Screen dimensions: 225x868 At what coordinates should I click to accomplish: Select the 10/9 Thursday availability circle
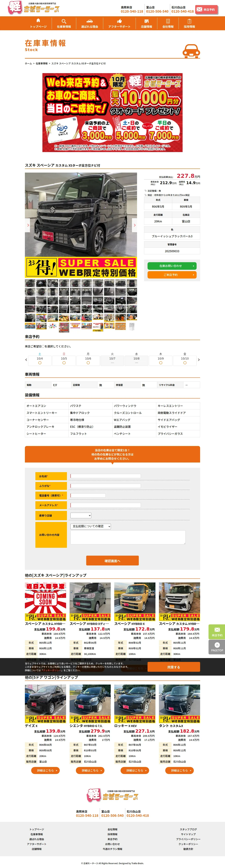(x=161, y=363)
